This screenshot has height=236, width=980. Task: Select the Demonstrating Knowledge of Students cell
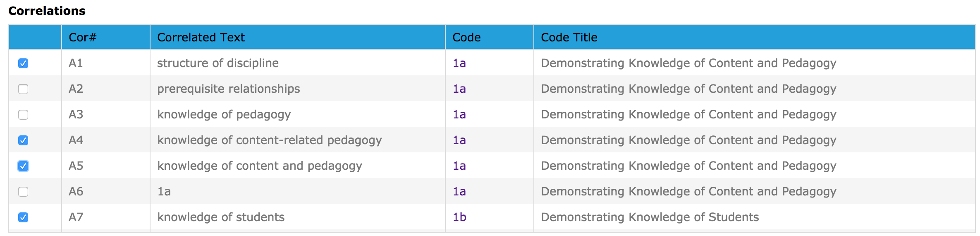tap(650, 217)
